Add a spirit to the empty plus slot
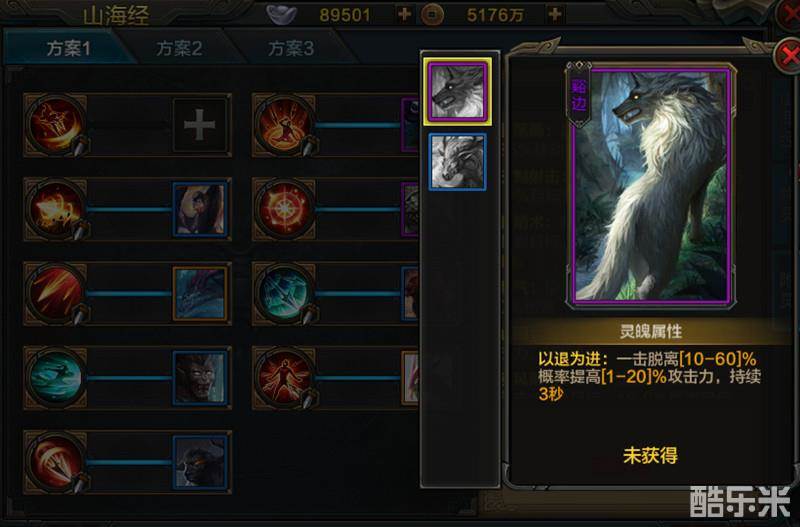800x527 pixels. coord(199,125)
